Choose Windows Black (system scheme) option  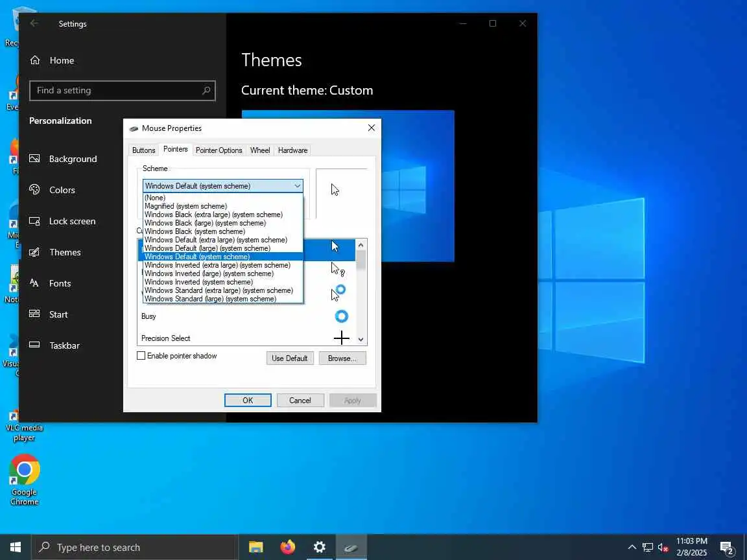click(223, 231)
